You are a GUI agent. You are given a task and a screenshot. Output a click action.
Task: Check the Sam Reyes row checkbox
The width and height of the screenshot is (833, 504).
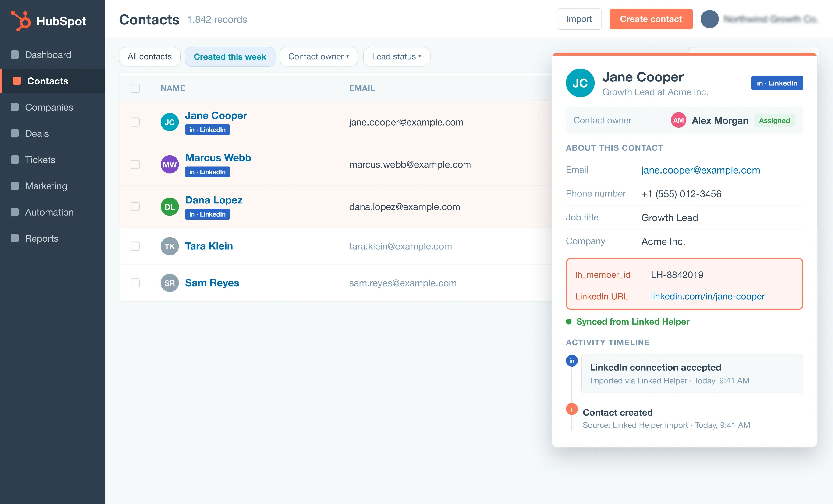pyautogui.click(x=135, y=283)
